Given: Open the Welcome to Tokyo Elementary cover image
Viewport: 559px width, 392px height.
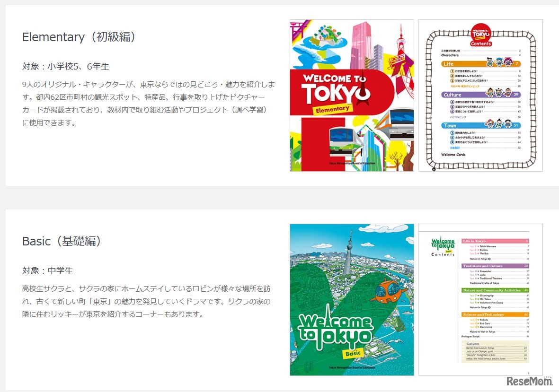Looking at the screenshot, I should pos(352,96).
